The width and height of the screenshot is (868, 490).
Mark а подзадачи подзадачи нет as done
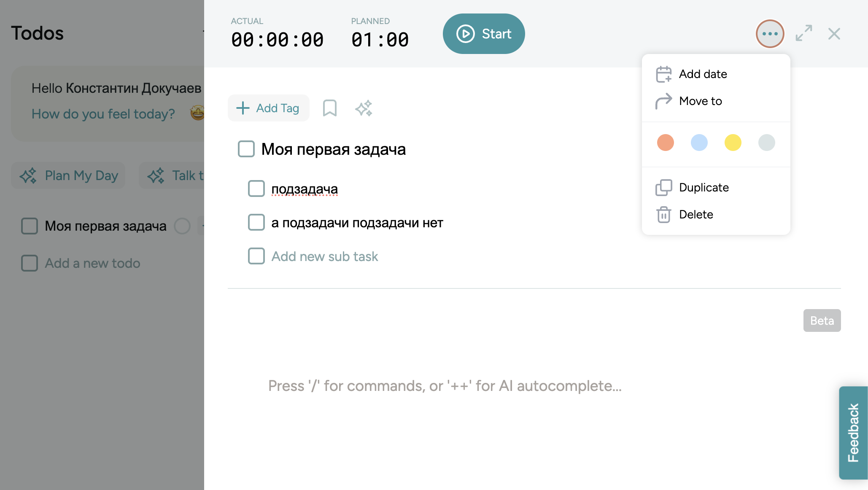(256, 222)
